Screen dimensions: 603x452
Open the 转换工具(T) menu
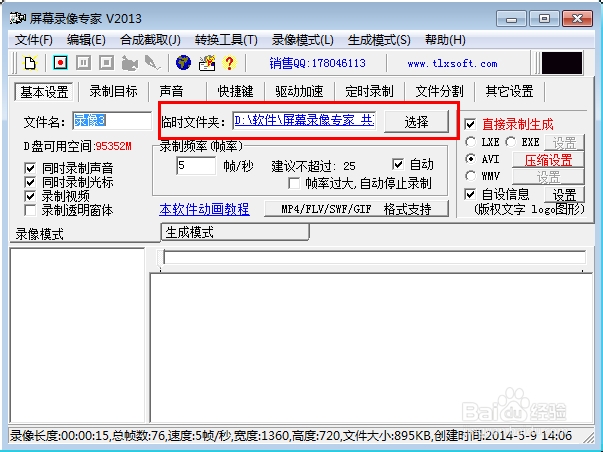point(226,40)
